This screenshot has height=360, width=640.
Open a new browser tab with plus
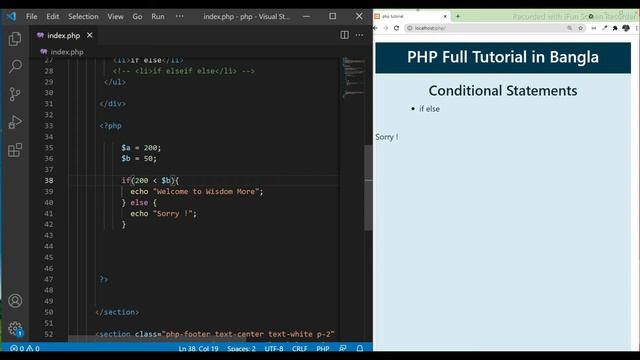[x=458, y=16]
